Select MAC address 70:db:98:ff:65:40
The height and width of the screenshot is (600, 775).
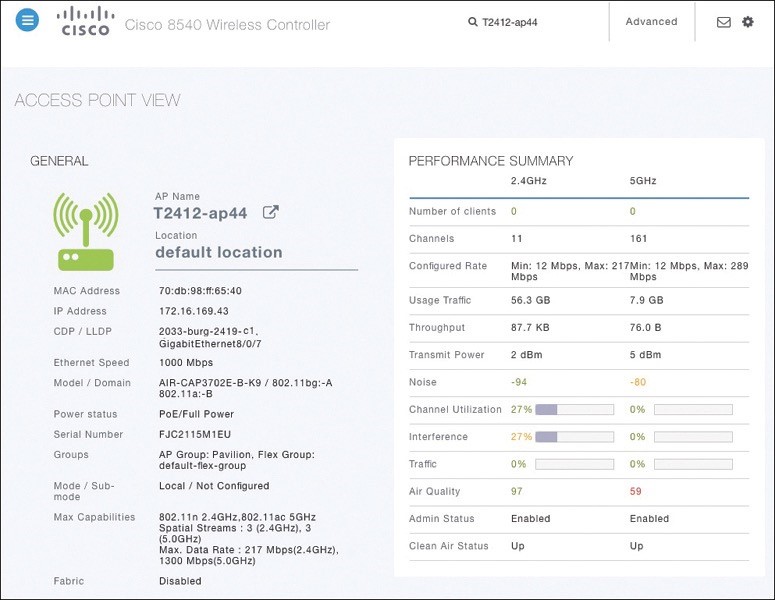(200, 291)
